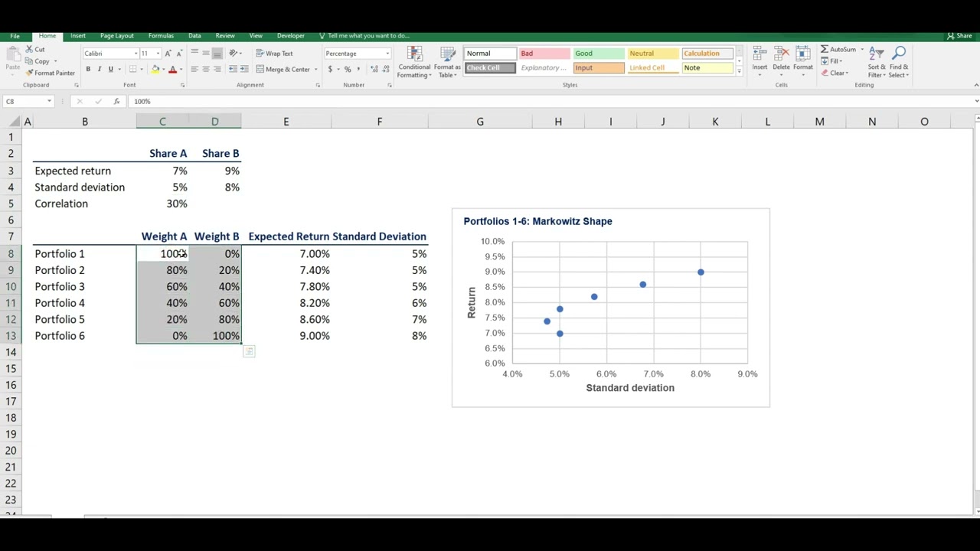The height and width of the screenshot is (551, 980).
Task: Open Merge & Center dropdown arrow
Action: click(315, 70)
